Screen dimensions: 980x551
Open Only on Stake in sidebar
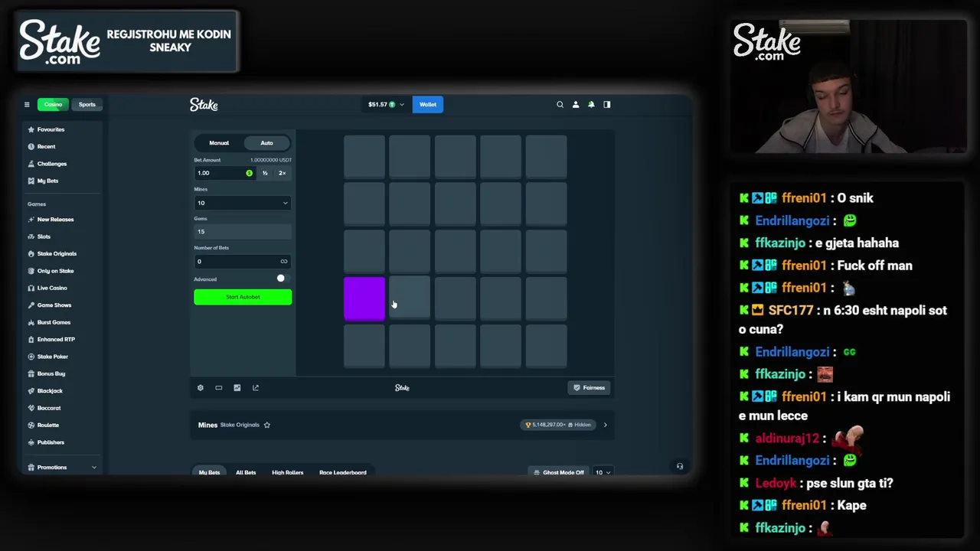pos(55,271)
